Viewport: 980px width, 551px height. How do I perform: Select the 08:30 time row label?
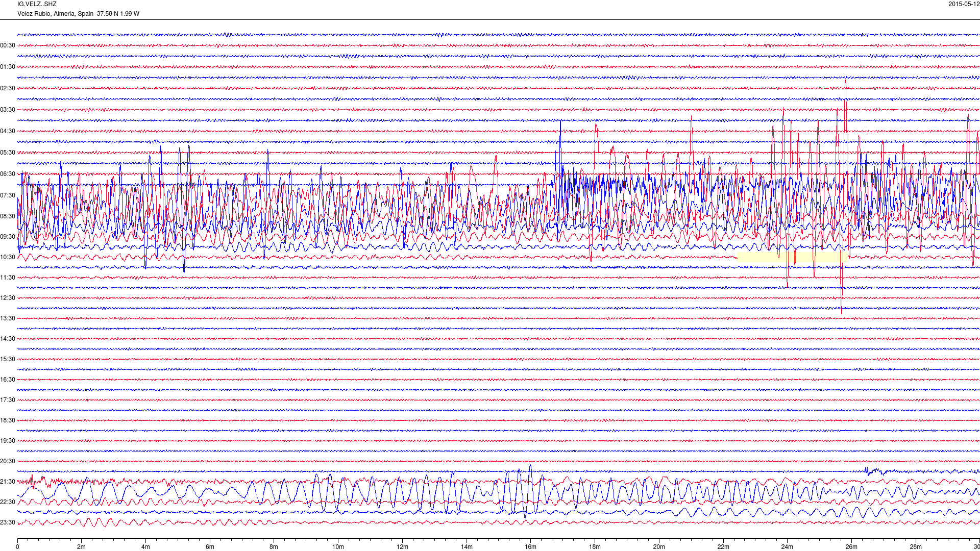8,216
